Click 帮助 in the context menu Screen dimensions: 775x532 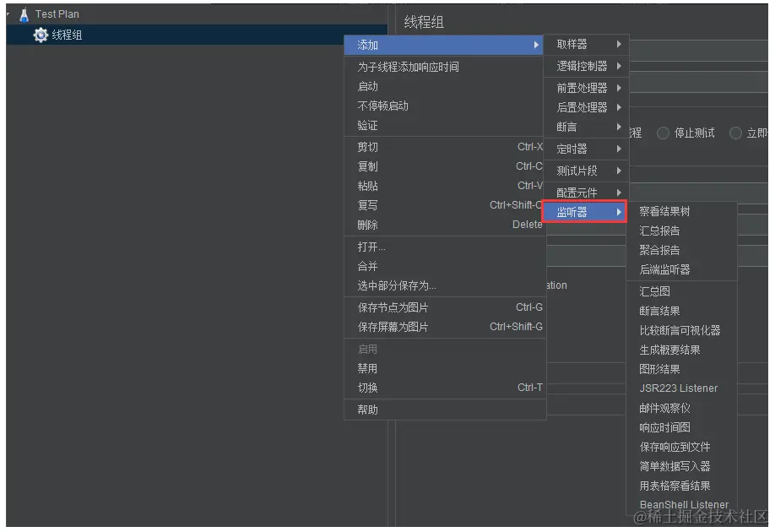(444, 410)
